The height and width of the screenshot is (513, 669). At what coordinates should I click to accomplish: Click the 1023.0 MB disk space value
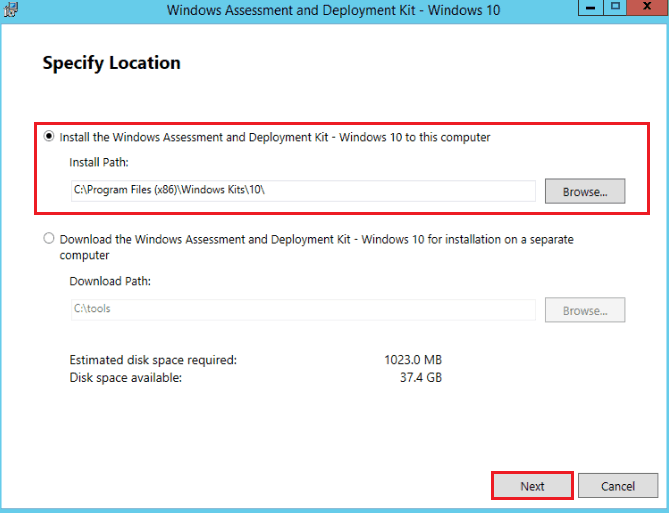click(x=413, y=360)
